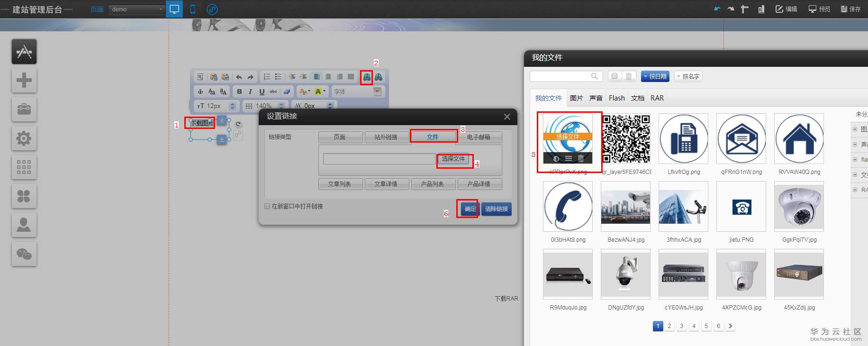
Task: Switch to the RAR files tab
Action: [x=657, y=98]
